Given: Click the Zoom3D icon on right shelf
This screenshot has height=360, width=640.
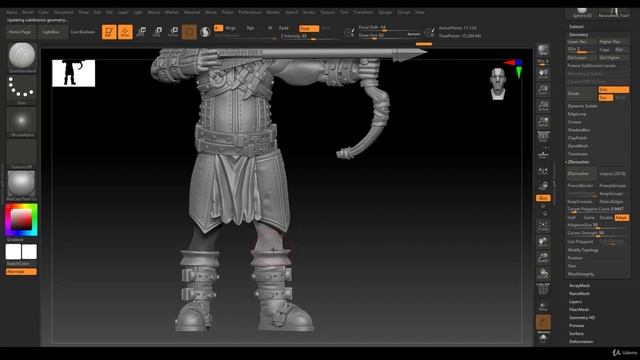Looking at the screenshot, I should tap(543, 258).
